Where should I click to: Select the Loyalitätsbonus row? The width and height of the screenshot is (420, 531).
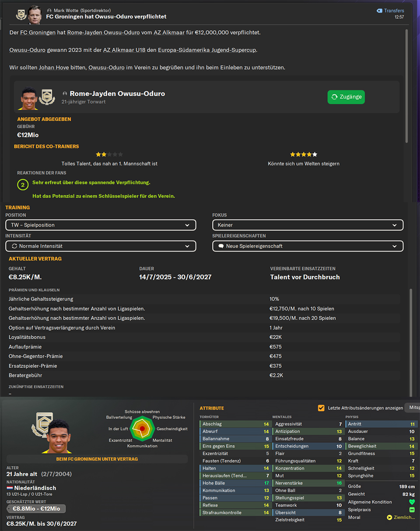(204, 337)
